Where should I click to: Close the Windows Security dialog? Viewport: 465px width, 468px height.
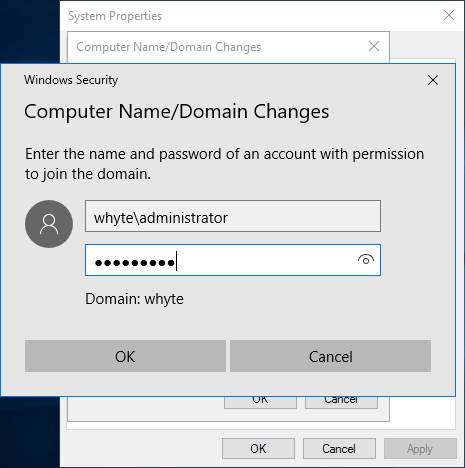coord(433,80)
